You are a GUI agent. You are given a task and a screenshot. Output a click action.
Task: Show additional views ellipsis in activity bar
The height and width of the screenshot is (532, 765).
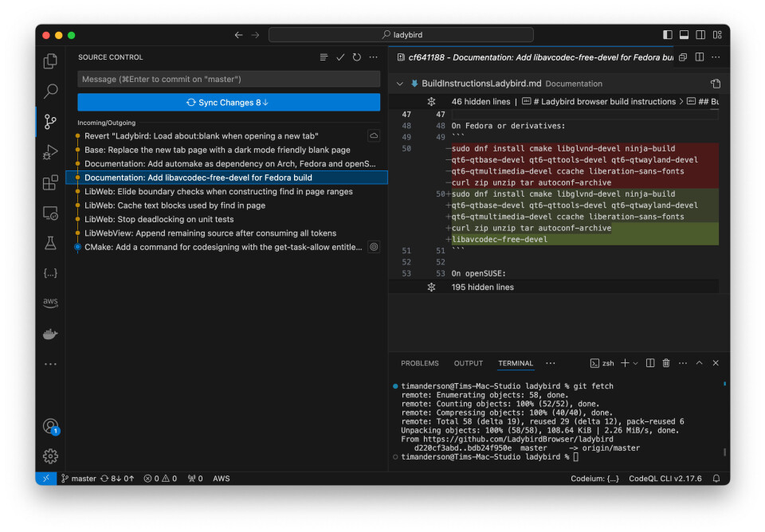50,364
